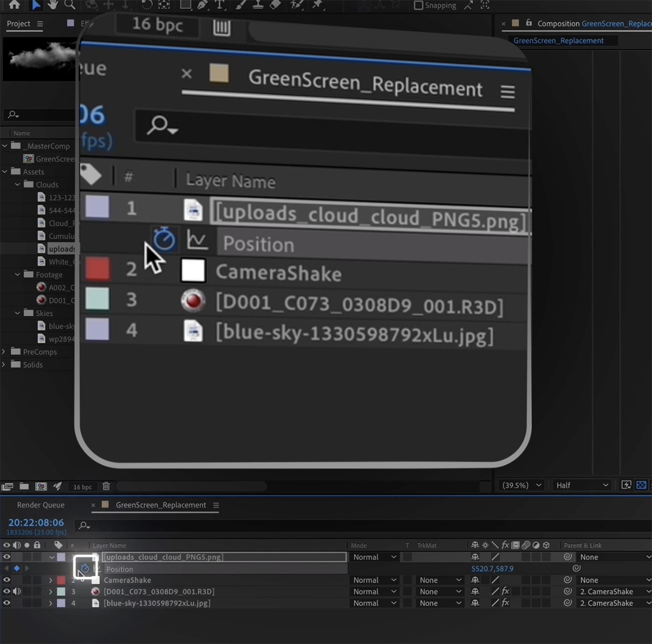Click the fx switch on blue-sky layer
This screenshot has height=644, width=652.
(x=505, y=603)
